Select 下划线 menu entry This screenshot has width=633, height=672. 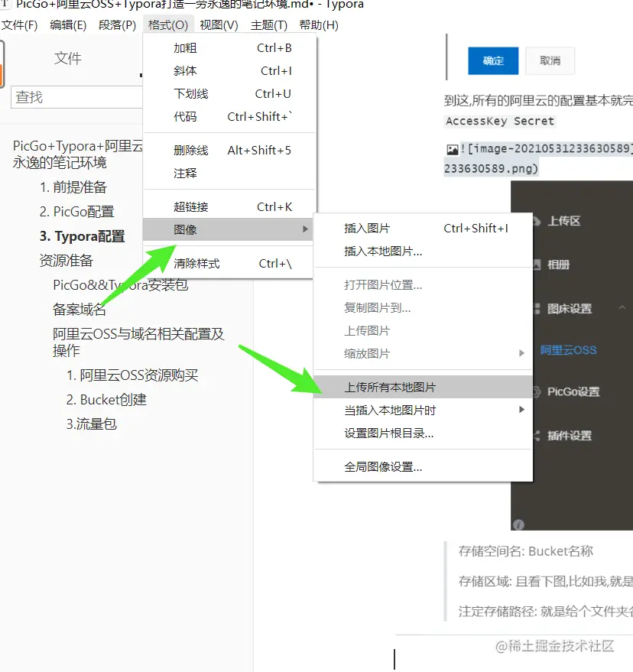point(229,93)
